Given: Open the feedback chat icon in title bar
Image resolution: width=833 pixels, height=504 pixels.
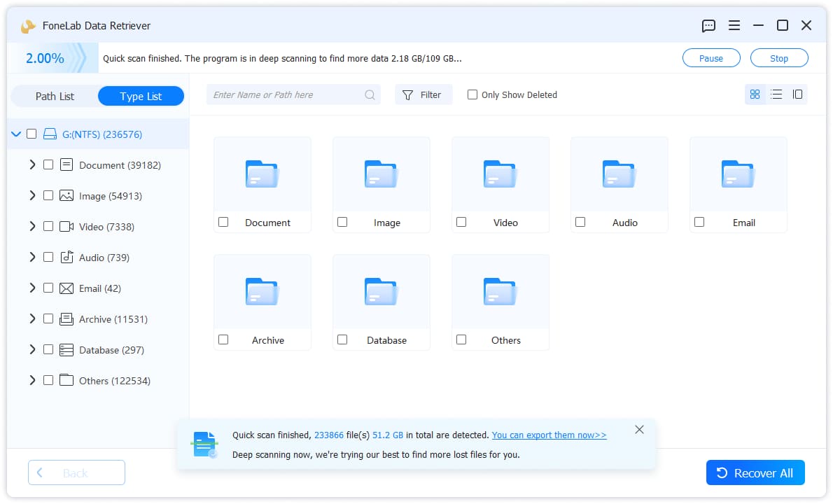Looking at the screenshot, I should tap(708, 25).
